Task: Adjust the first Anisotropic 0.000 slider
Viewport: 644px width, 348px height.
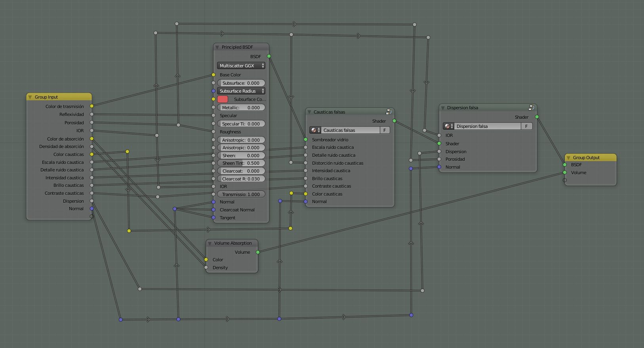Action: point(241,140)
